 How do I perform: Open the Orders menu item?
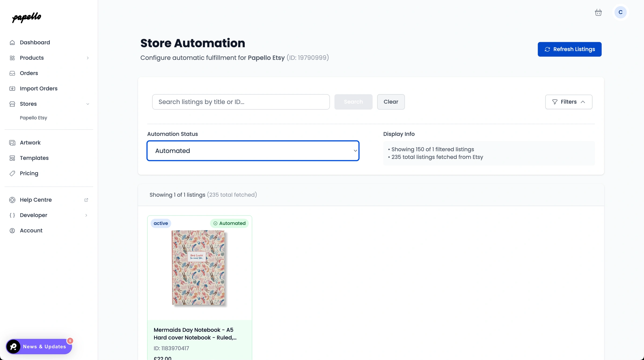pyautogui.click(x=29, y=73)
